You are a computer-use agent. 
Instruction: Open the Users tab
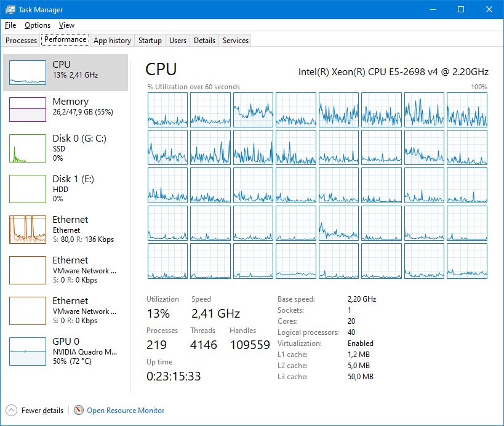point(178,41)
